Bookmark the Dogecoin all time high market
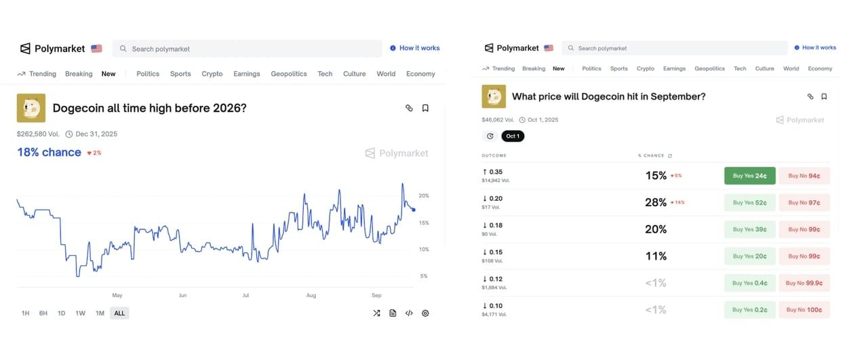868x350 pixels. click(425, 108)
